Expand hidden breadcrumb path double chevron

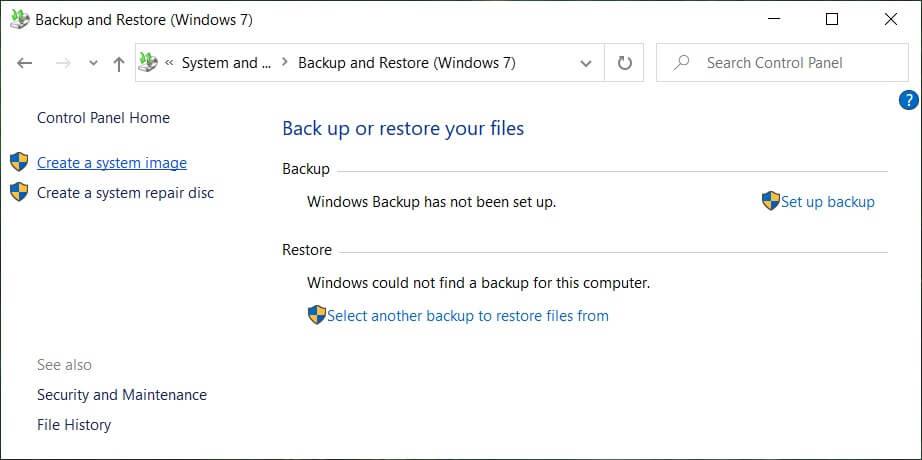pos(169,63)
